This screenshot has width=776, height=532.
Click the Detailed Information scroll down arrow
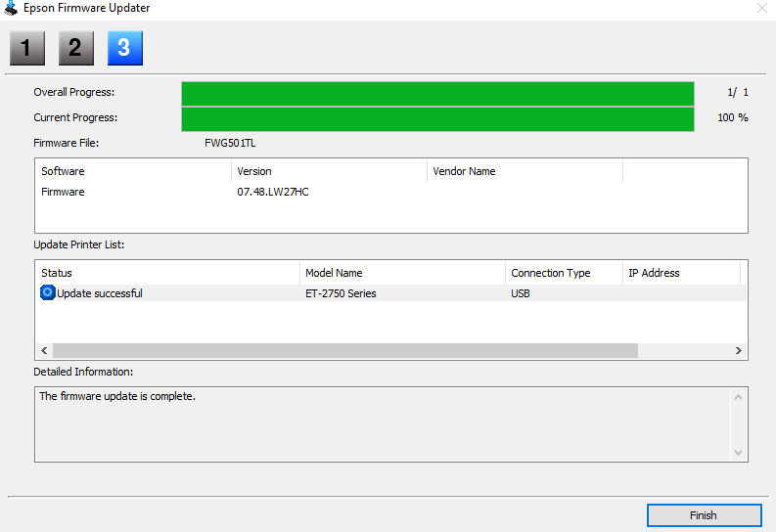click(738, 453)
